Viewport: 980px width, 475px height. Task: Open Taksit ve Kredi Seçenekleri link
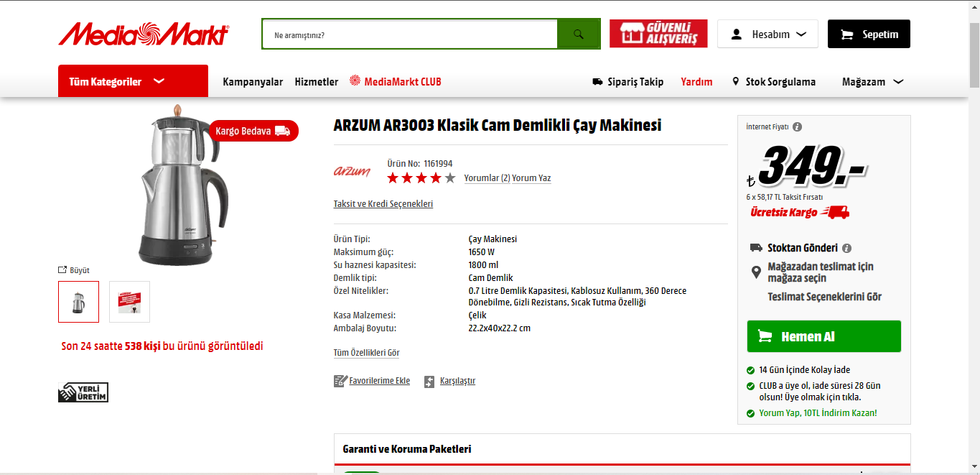pos(383,204)
